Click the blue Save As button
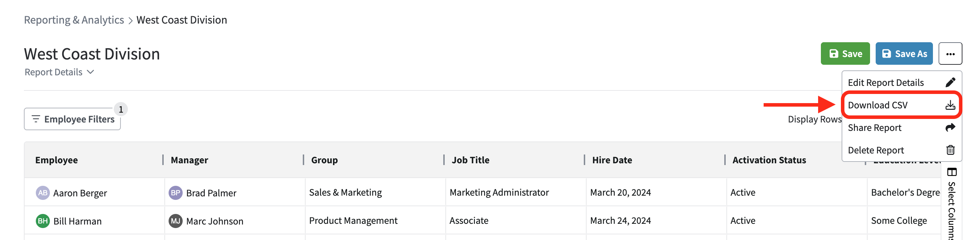 [903, 54]
